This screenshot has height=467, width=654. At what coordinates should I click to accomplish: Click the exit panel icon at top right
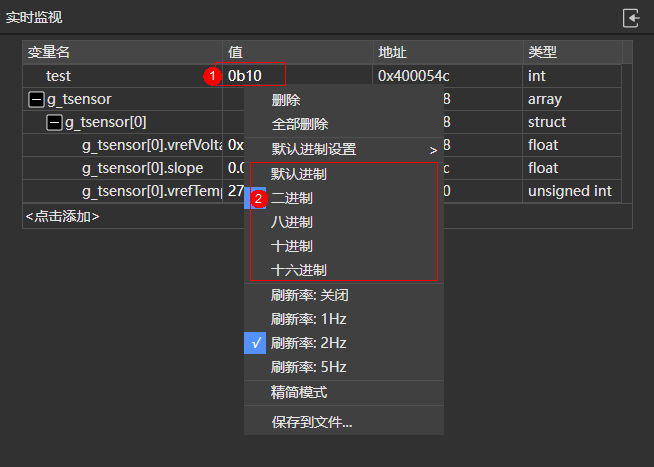[631, 18]
